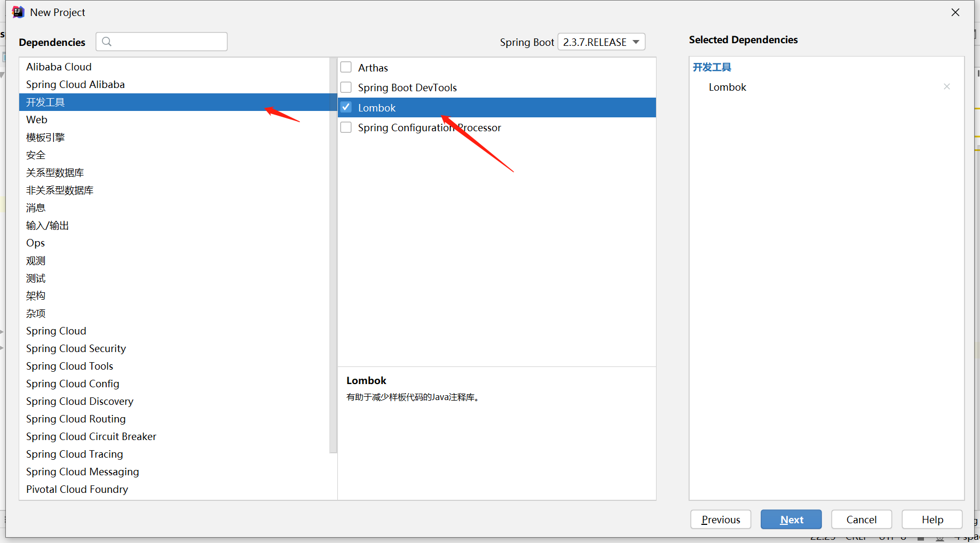Uncheck the Lombok dependency checkbox
This screenshot has width=980, height=543.
(346, 107)
